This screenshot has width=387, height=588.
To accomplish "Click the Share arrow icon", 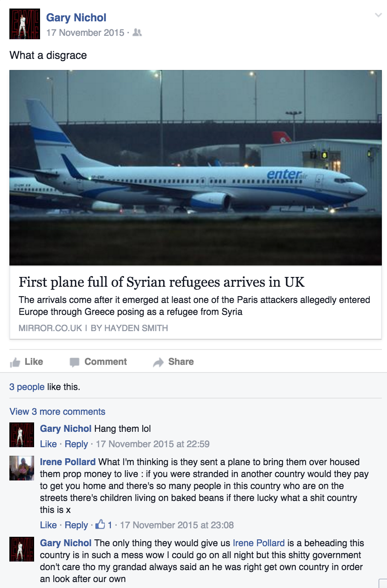I will point(158,362).
